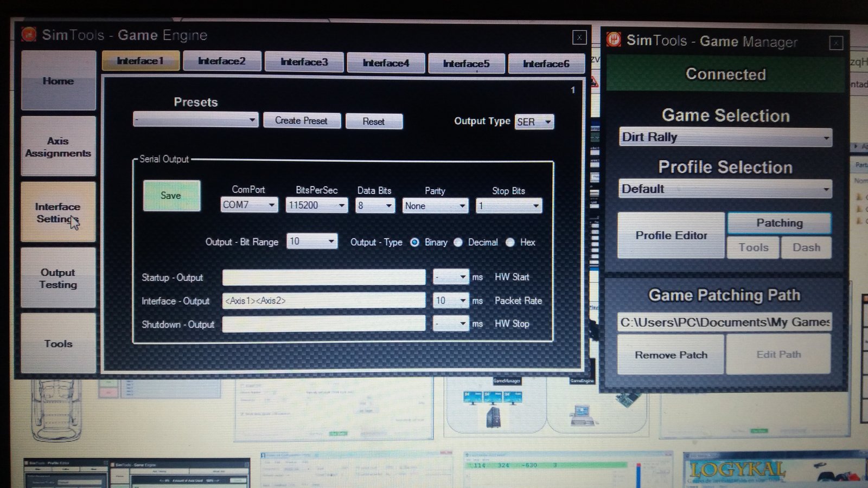Click the Interface - Output input field

[x=324, y=300]
